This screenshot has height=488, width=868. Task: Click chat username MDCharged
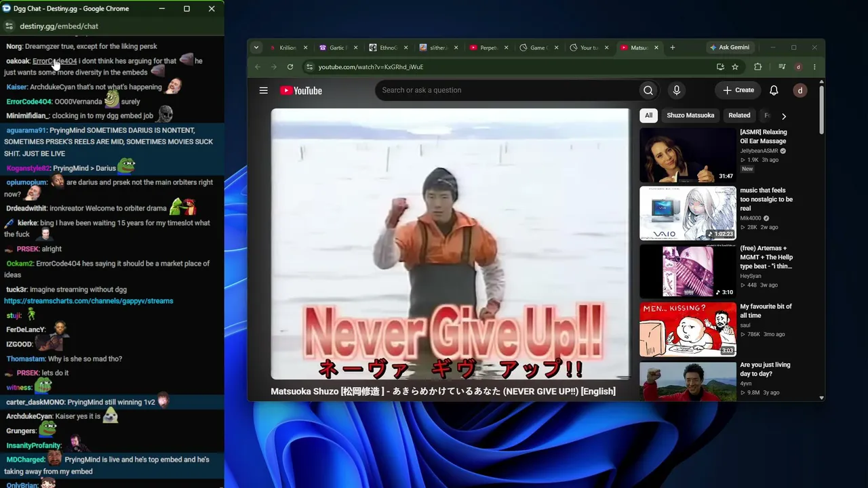[24, 460]
